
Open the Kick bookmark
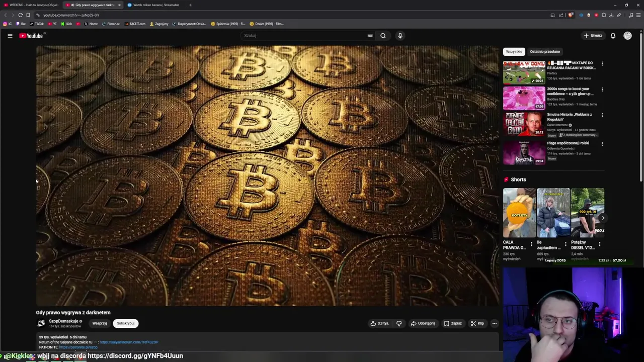point(66,24)
